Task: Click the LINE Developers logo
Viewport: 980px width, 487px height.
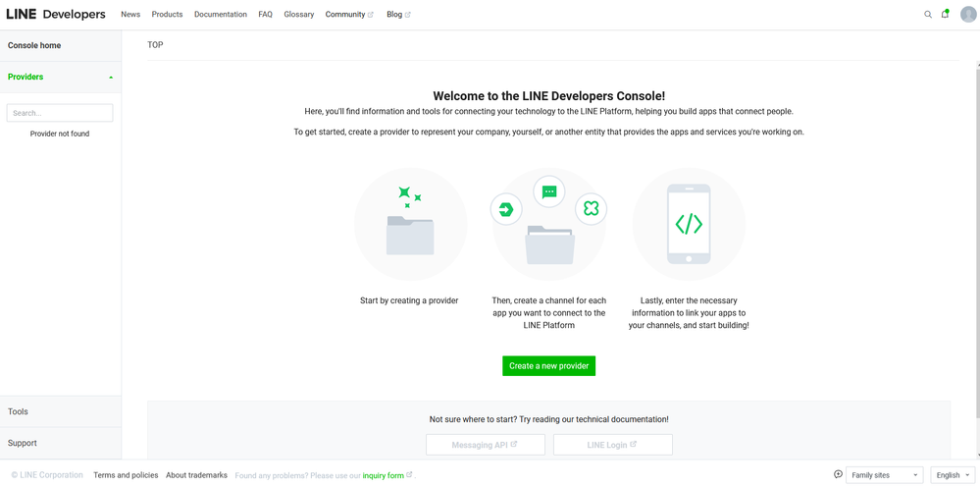Action: [x=56, y=15]
